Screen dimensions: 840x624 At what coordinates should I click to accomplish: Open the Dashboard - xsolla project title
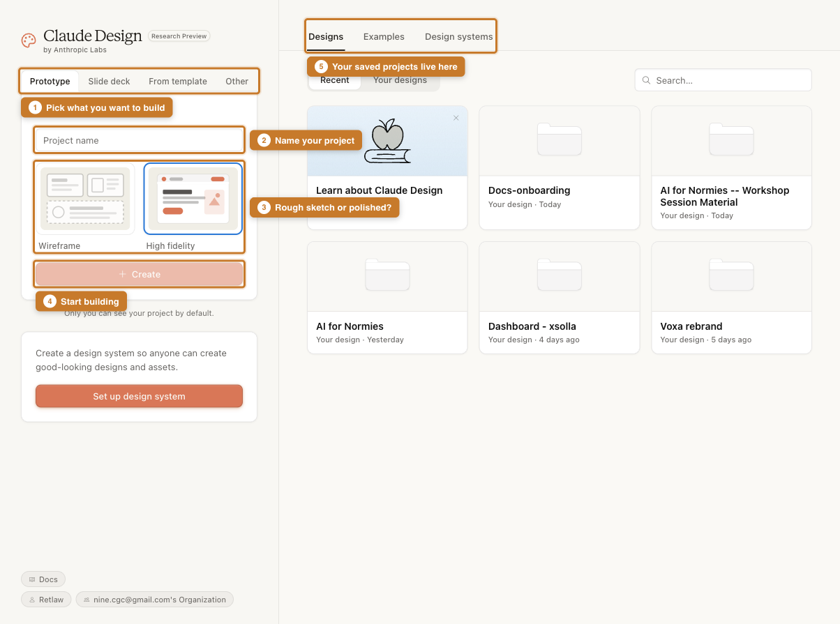[x=532, y=326]
